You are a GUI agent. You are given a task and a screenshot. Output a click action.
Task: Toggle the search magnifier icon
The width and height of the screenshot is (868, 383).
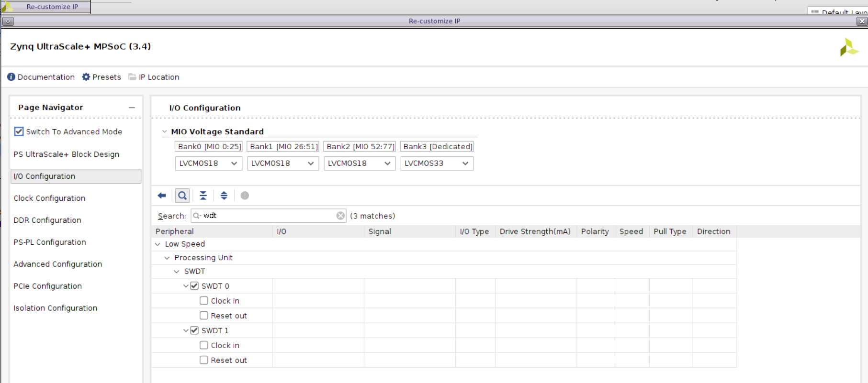(182, 196)
